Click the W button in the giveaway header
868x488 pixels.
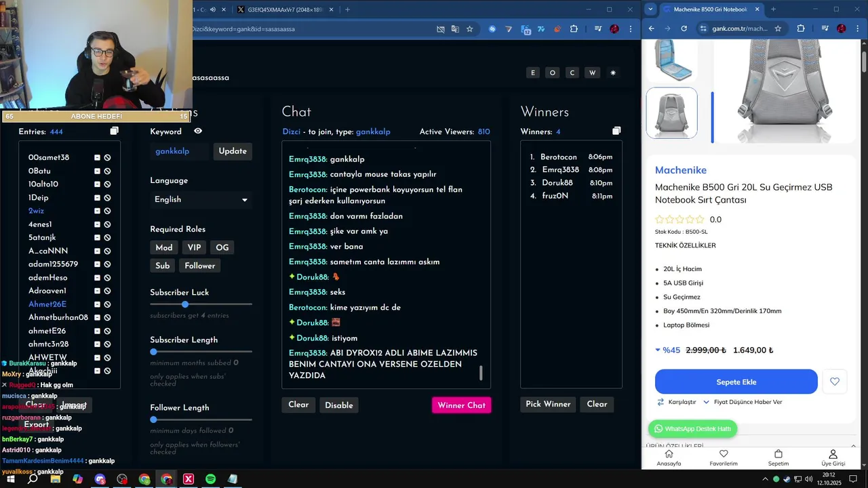[593, 73]
